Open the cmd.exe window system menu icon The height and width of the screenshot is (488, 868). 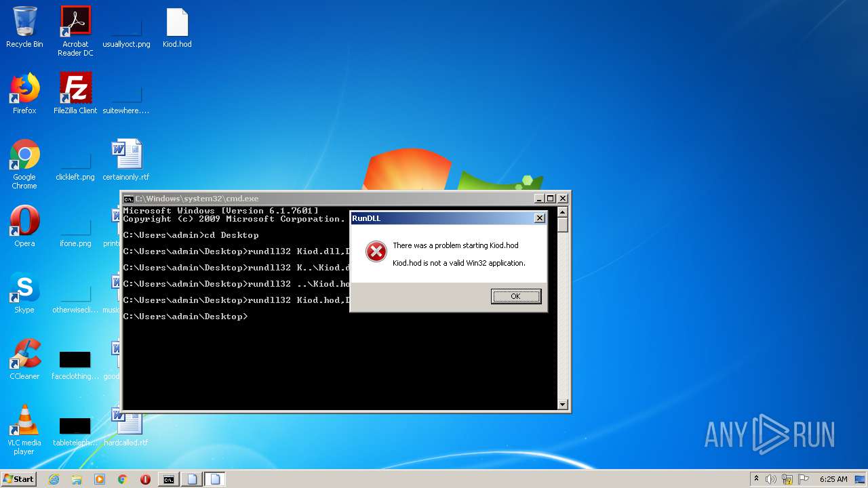(128, 199)
